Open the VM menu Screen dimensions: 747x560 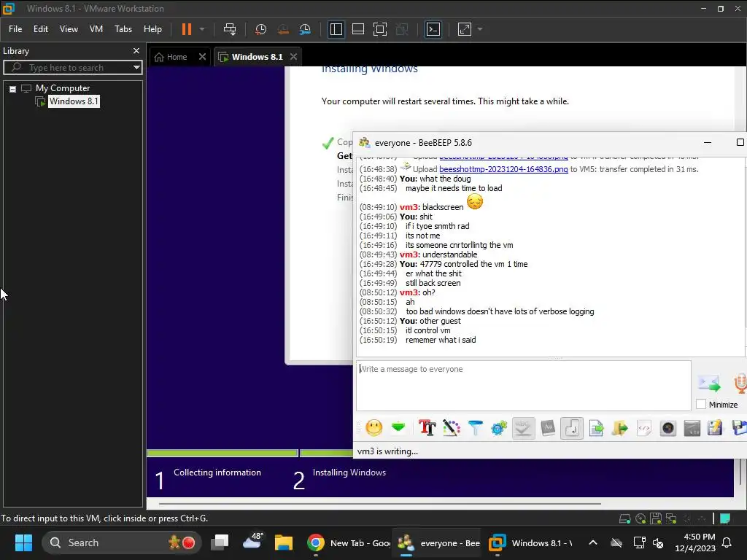pyautogui.click(x=96, y=29)
